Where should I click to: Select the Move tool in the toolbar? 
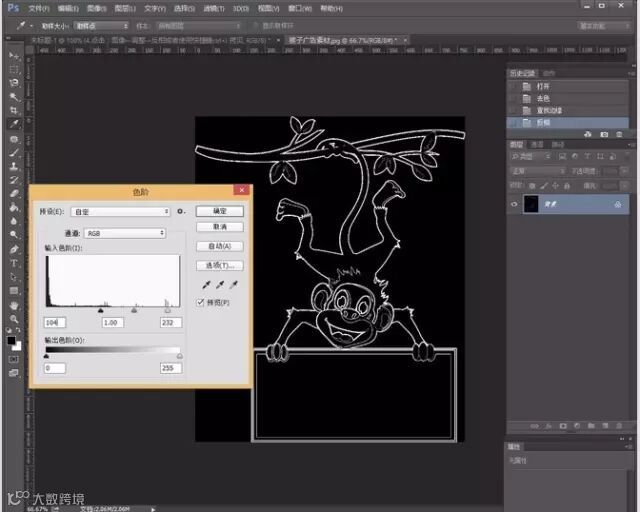[x=14, y=55]
